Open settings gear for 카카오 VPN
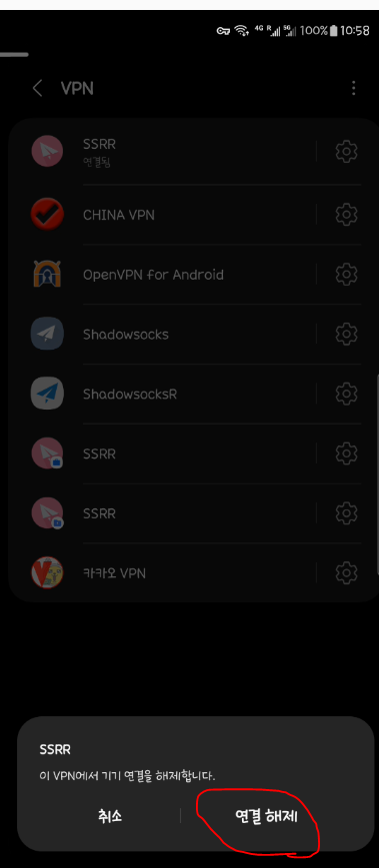Viewport: 379px width, 868px height. click(x=346, y=572)
